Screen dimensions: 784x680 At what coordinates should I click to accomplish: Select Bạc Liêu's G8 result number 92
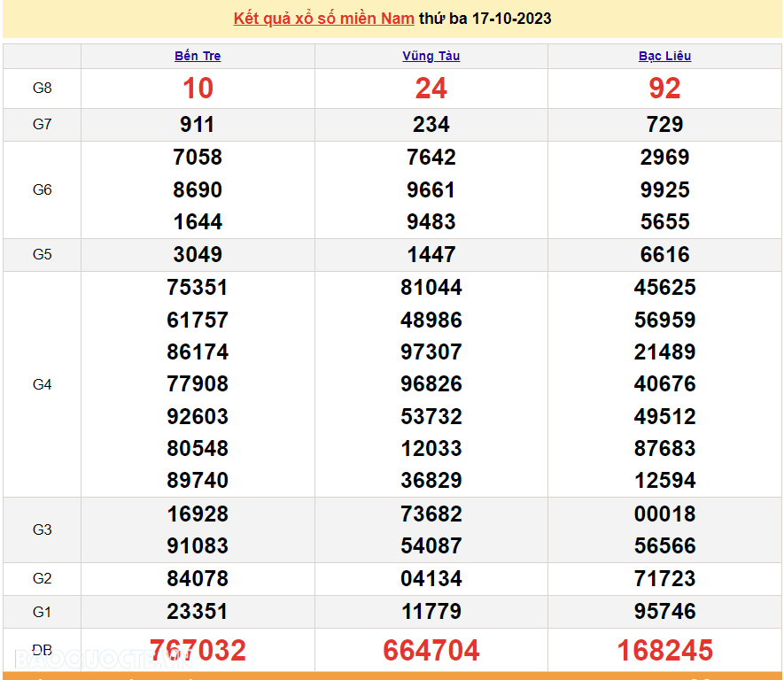664,88
